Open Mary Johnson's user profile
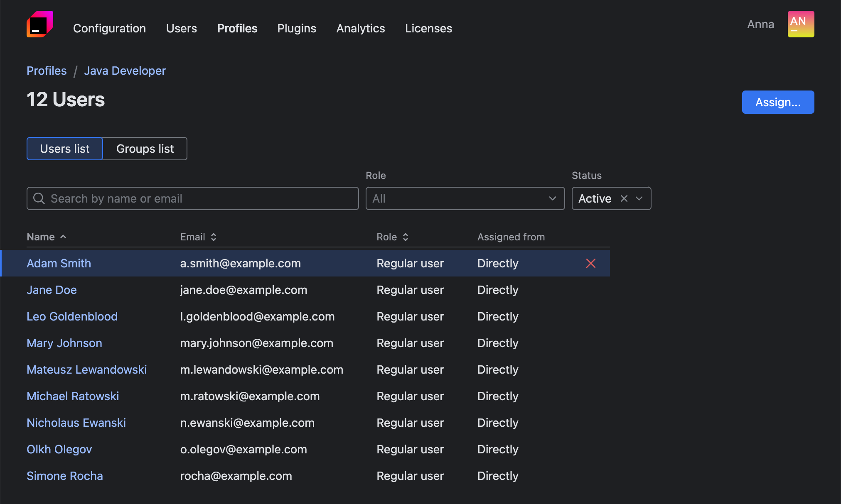This screenshot has height=504, width=841. pos(64,343)
